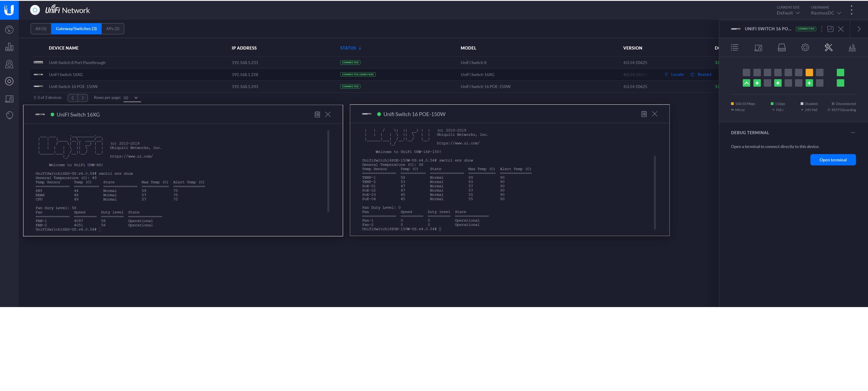The height and width of the screenshot is (391, 868).
Task: Click the UniFi Switch 8 model cell
Action: 473,62
